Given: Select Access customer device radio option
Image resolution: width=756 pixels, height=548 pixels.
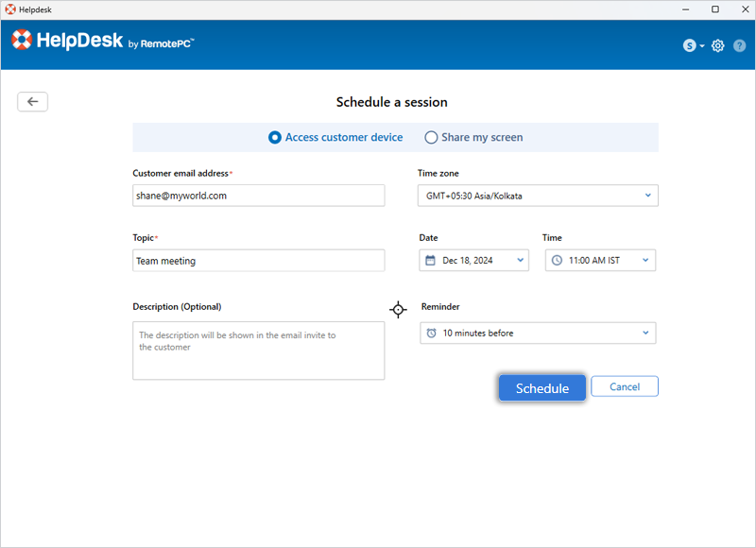Looking at the screenshot, I should click(x=275, y=138).
